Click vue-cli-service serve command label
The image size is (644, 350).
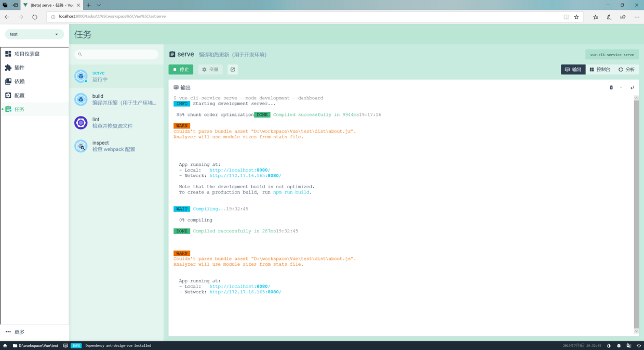(x=612, y=55)
